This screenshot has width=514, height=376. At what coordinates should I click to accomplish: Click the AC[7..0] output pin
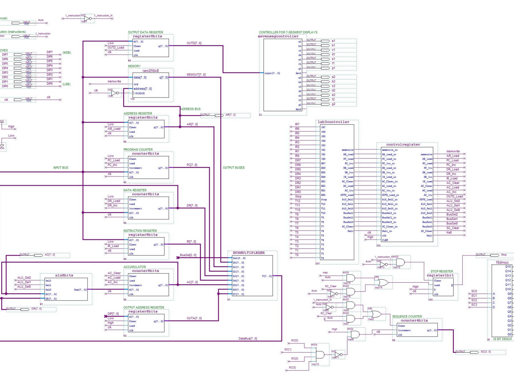click(39, 255)
